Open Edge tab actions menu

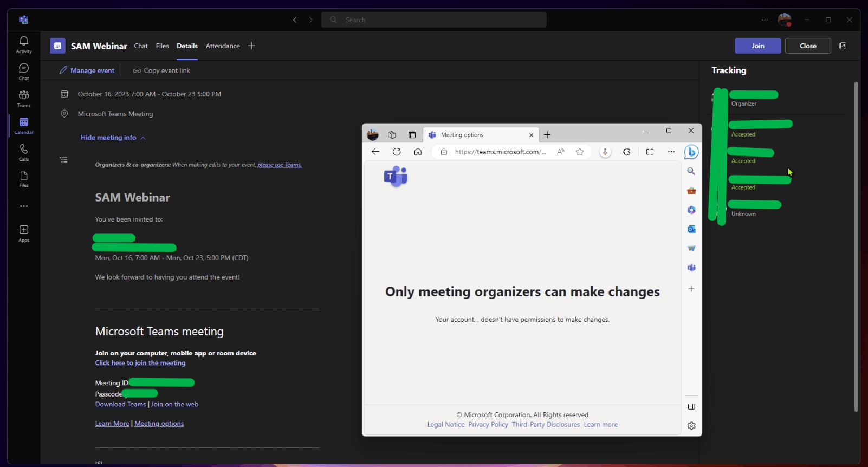412,135
